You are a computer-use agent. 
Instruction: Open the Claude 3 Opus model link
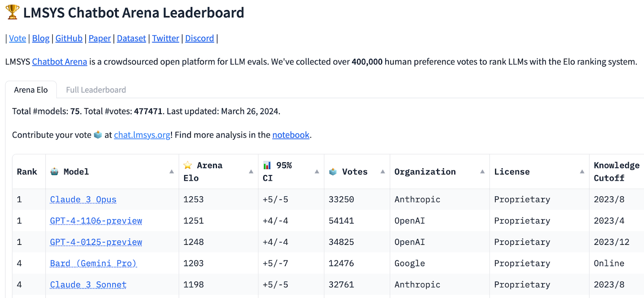pyautogui.click(x=83, y=199)
